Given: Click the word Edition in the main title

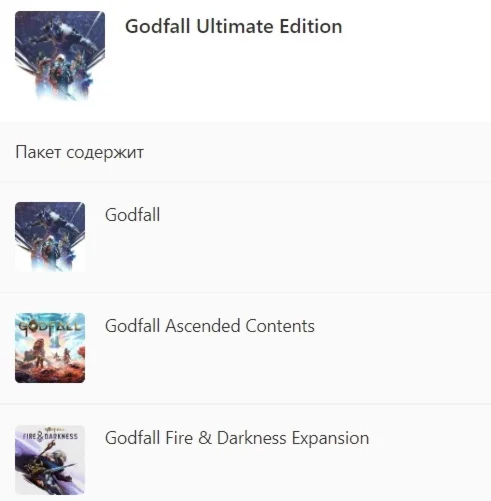Looking at the screenshot, I should click(x=311, y=26).
